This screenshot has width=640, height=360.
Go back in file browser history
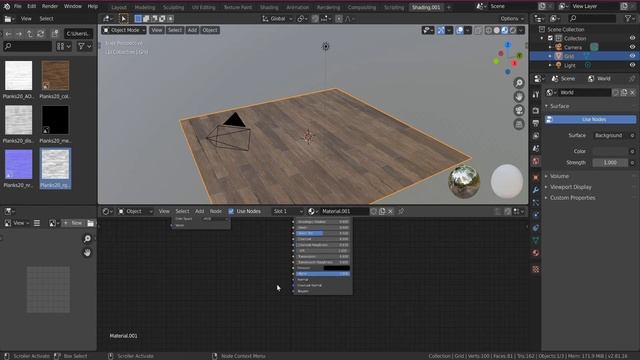[9, 34]
